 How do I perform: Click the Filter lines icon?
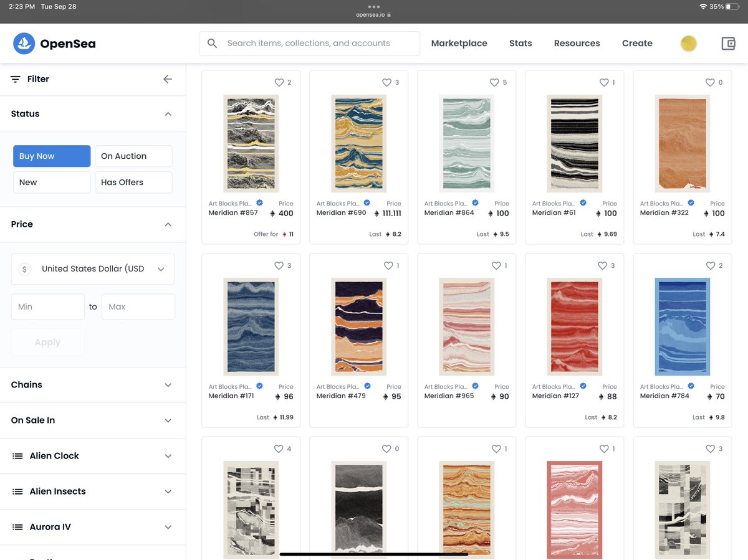pyautogui.click(x=16, y=79)
